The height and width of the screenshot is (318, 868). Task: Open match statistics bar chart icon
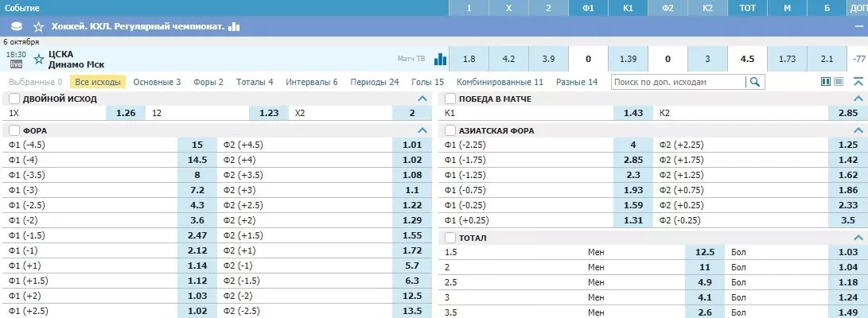coord(440,59)
